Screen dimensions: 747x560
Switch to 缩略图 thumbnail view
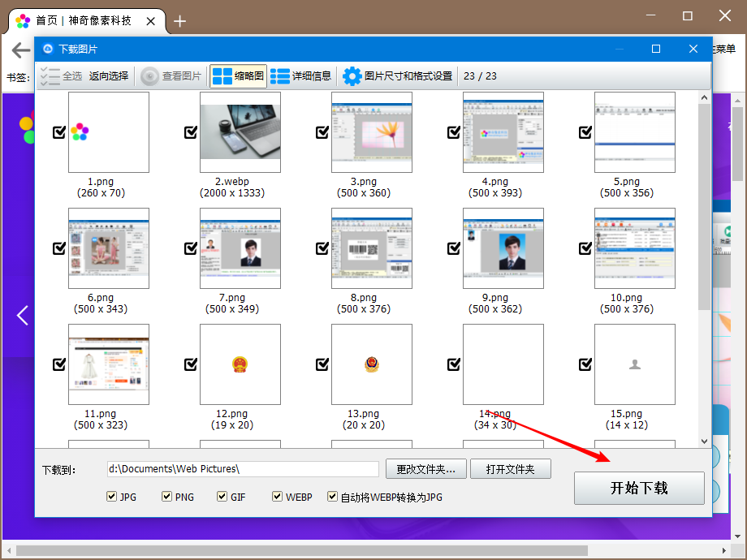tap(236, 76)
